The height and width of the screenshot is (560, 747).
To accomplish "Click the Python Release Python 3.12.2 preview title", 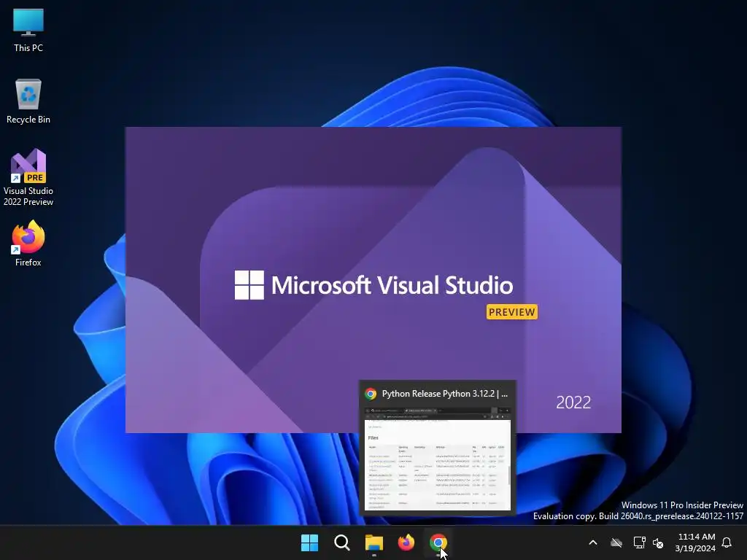I will (445, 394).
